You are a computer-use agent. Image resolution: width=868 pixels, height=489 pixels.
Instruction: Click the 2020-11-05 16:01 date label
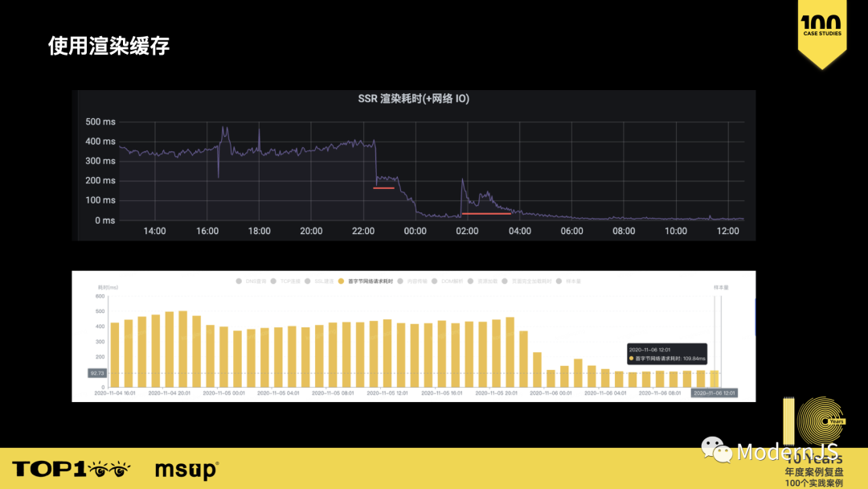click(x=442, y=393)
